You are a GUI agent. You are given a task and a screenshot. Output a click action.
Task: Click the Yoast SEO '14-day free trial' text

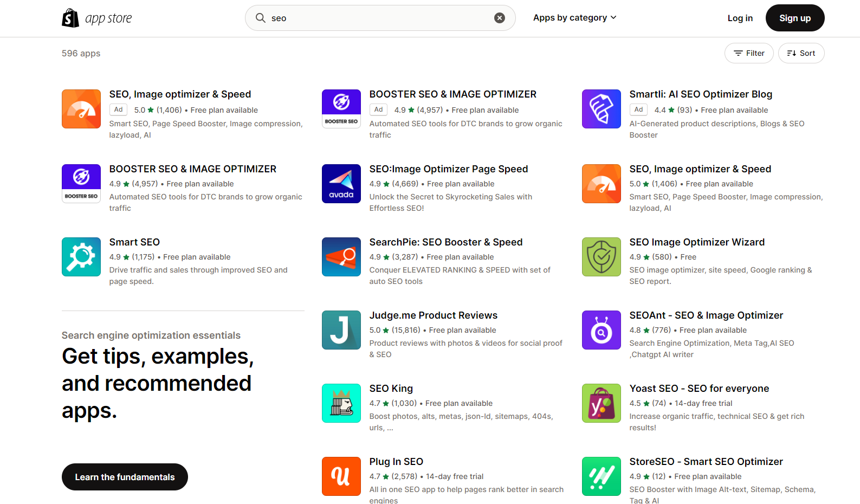[x=703, y=403]
